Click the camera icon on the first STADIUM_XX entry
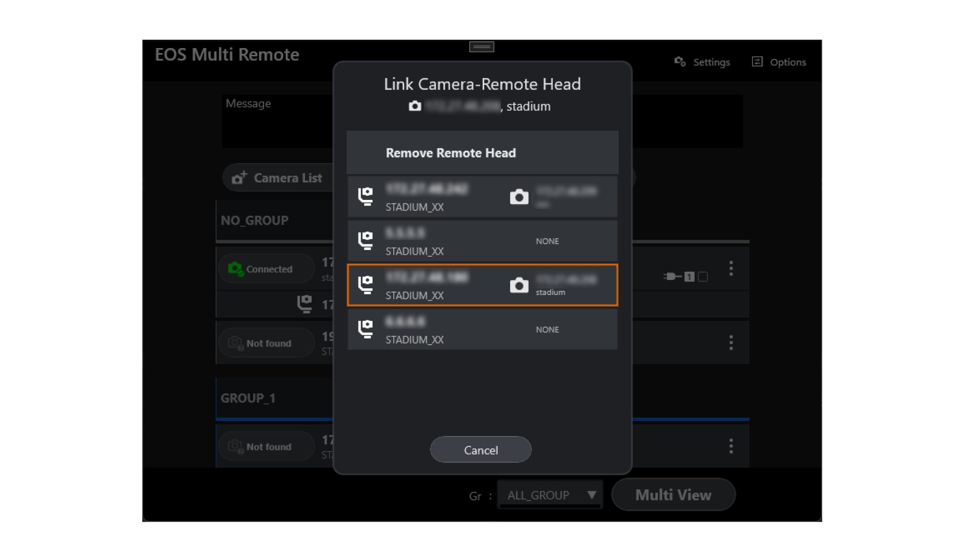 coord(519,196)
